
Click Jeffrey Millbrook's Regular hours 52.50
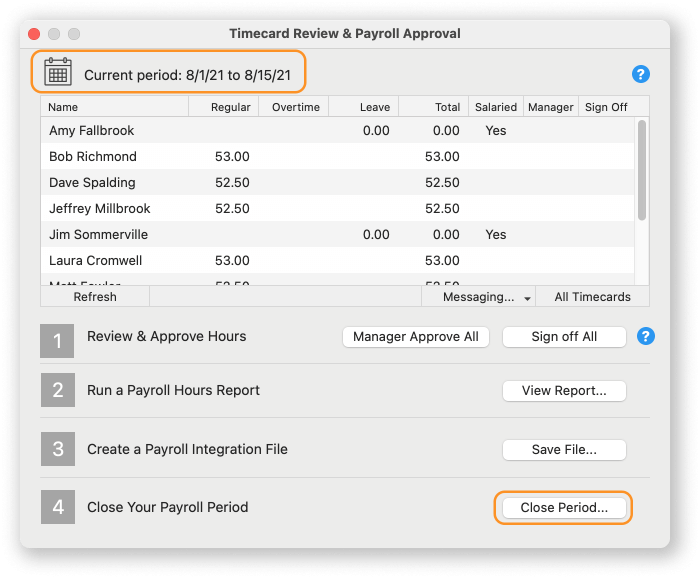tap(232, 209)
